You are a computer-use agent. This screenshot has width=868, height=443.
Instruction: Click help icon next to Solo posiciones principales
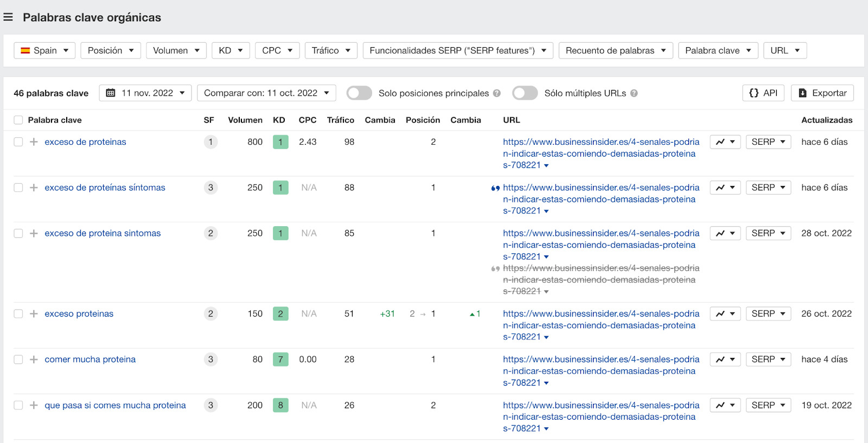point(496,93)
